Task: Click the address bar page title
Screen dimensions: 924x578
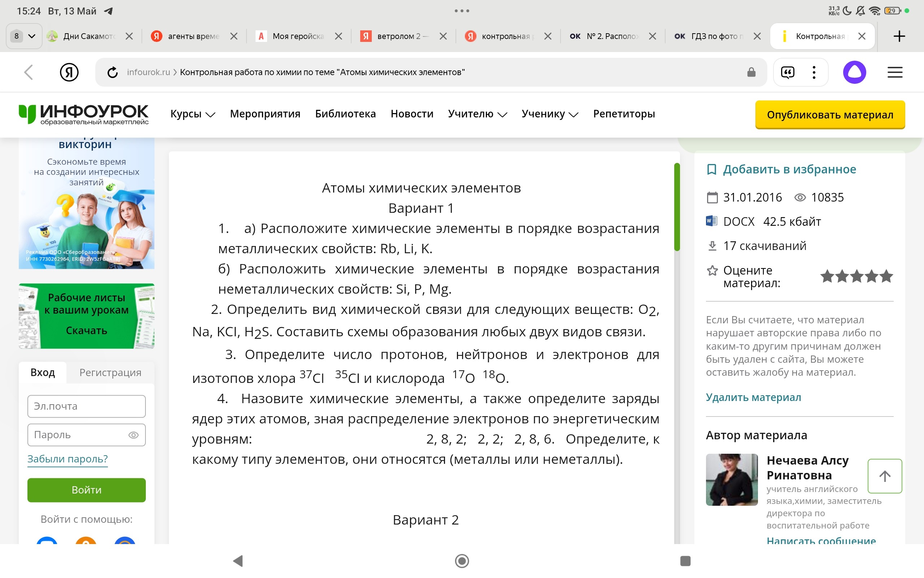Action: pyautogui.click(x=322, y=72)
